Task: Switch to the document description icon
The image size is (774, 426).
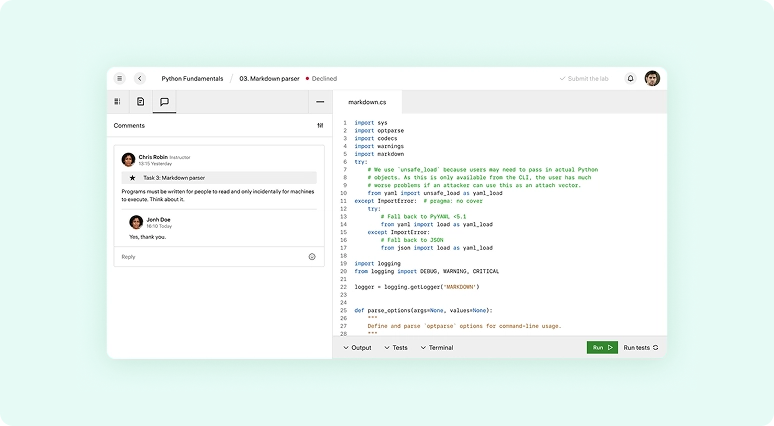Action: tap(141, 101)
